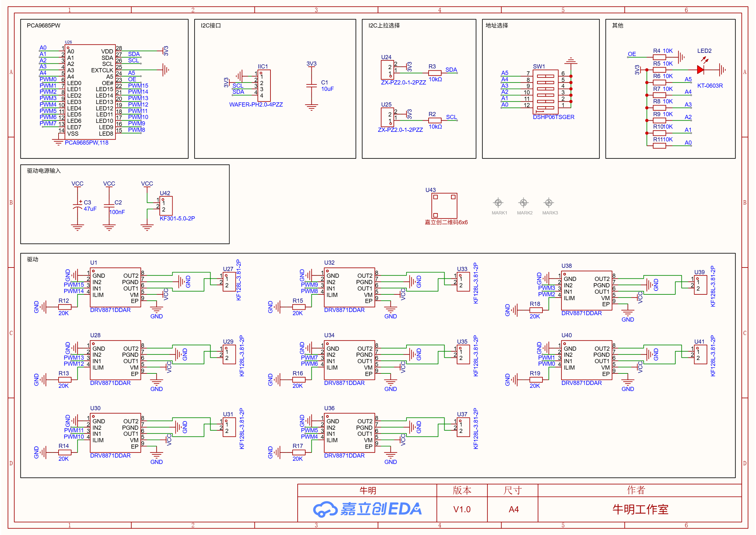Select the SW1 DIP switch symbol
This screenshot has height=535, width=756.
pyautogui.click(x=545, y=92)
